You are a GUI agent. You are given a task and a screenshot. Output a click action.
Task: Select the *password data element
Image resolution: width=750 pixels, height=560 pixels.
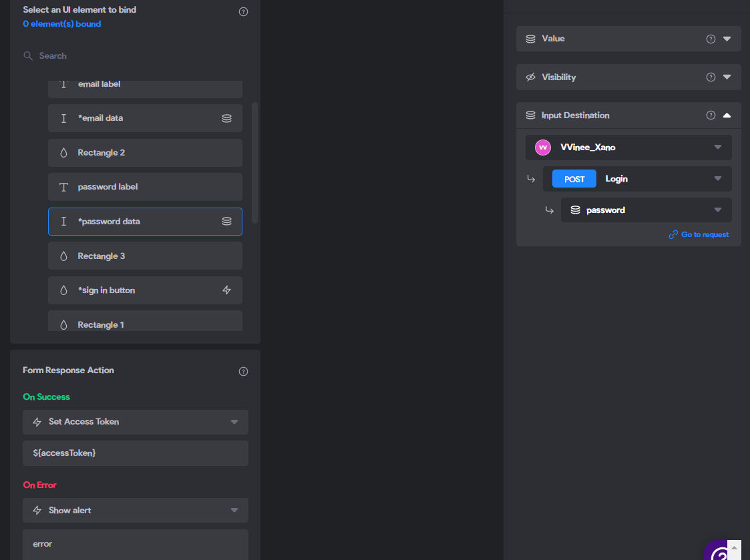145,222
